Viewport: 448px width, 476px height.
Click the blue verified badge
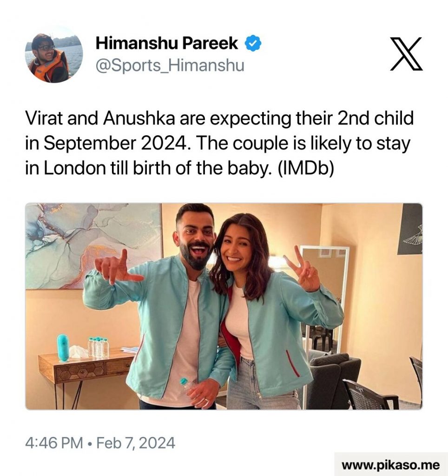[x=253, y=43]
